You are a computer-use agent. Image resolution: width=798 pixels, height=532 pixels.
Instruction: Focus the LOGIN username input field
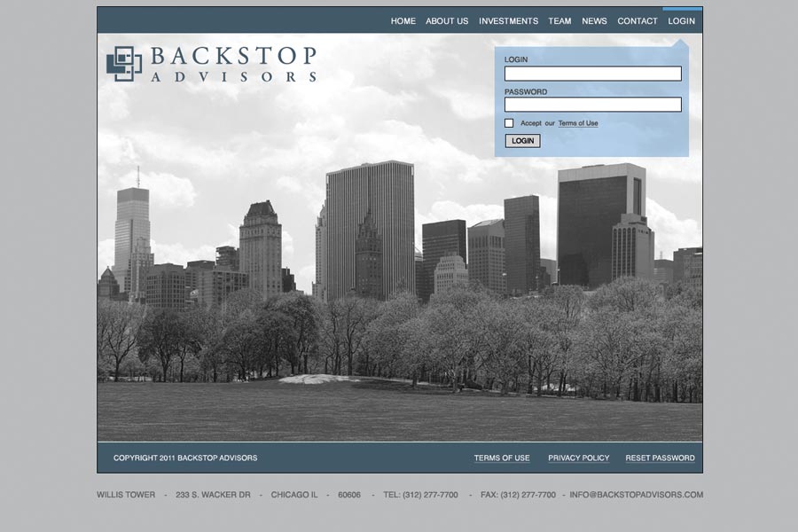tap(592, 74)
